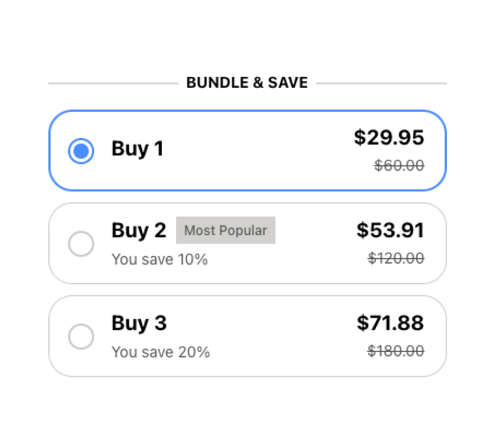504x443 pixels.
Task: Click the $29.95 price
Action: tap(389, 138)
